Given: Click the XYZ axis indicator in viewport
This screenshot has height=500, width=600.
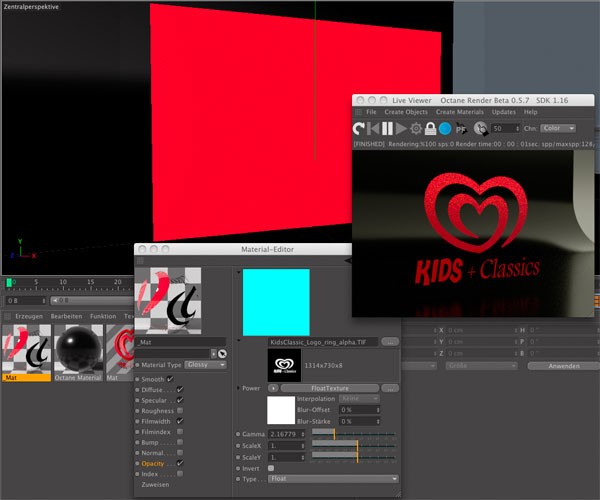Looking at the screenshot, I should click(22, 250).
